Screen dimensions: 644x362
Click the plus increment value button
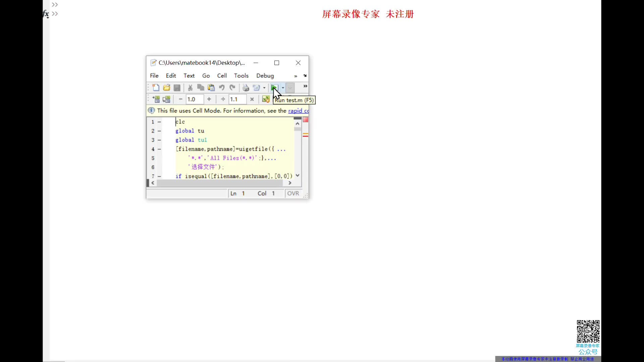(209, 99)
